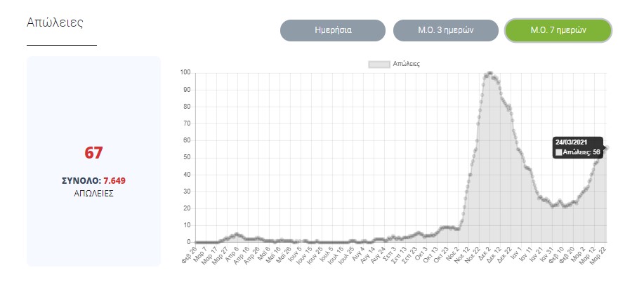Image resolution: width=644 pixels, height=289 pixels.
Task: Switch to Μ.Ο. 3 ημερών average
Action: click(x=445, y=31)
